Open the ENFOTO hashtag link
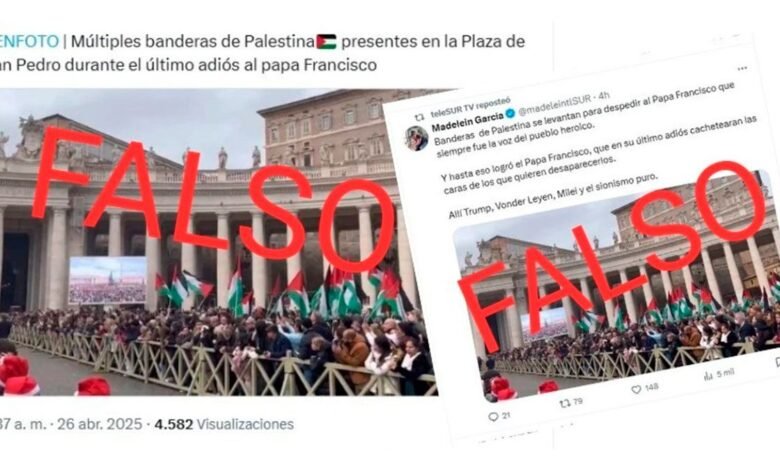The image size is (780, 470). tap(29, 41)
